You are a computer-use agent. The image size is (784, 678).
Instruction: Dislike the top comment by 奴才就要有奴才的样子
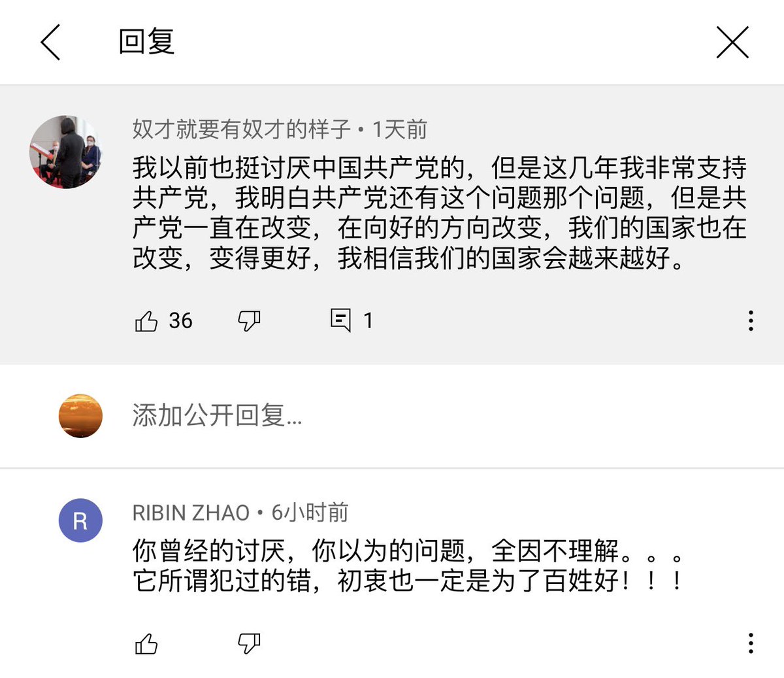(x=249, y=321)
